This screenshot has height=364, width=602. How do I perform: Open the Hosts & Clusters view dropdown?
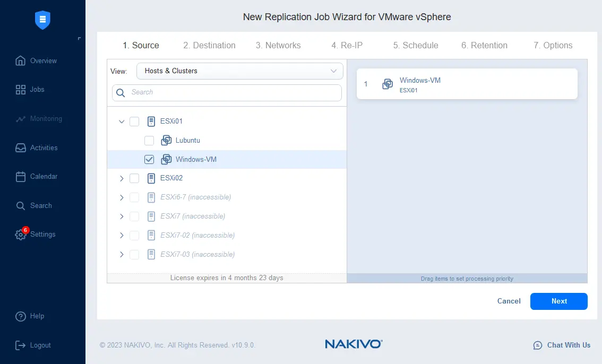pyautogui.click(x=239, y=71)
